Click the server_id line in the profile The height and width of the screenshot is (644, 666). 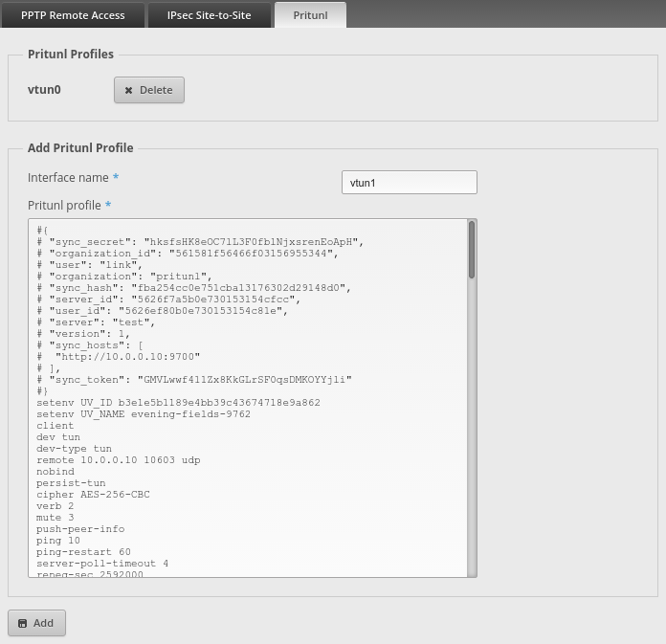pos(168,300)
